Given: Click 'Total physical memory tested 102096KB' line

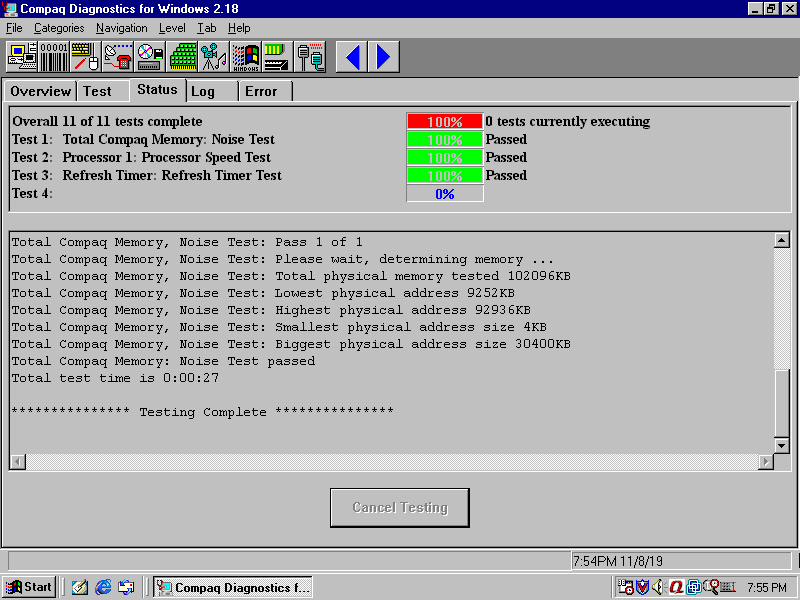Looking at the screenshot, I should point(423,276).
